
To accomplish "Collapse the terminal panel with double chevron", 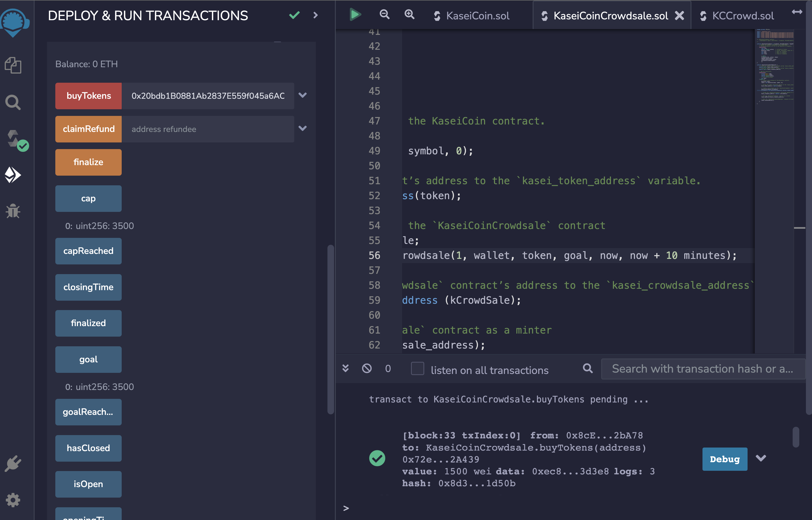I will pos(345,368).
